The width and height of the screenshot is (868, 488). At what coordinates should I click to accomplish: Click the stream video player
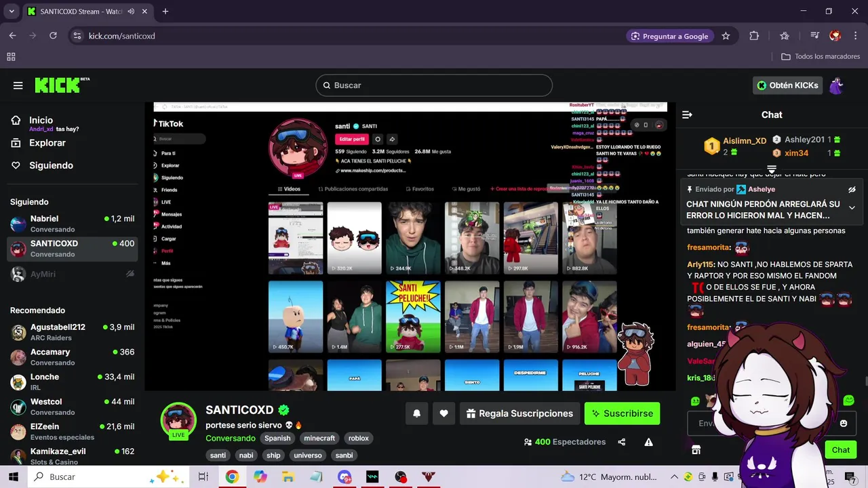[x=410, y=247]
